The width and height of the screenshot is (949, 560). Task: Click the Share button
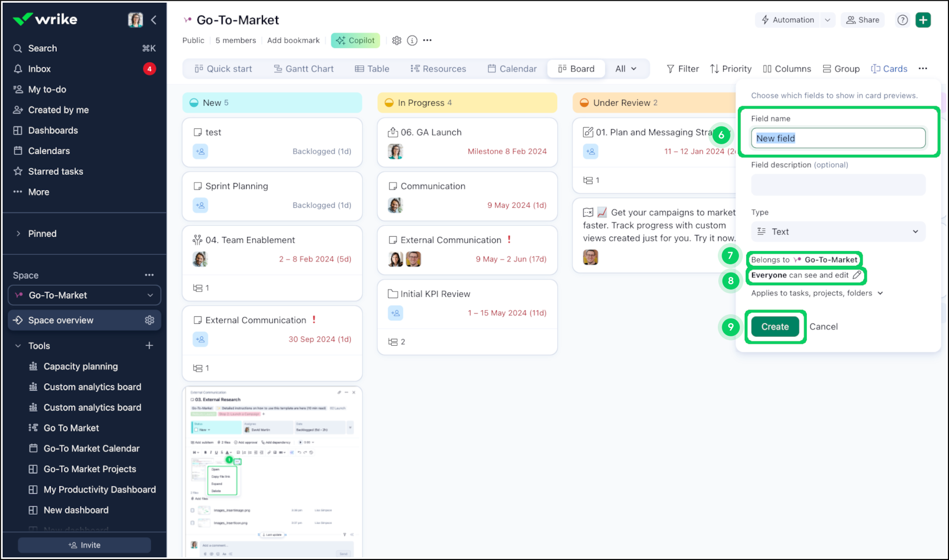863,20
